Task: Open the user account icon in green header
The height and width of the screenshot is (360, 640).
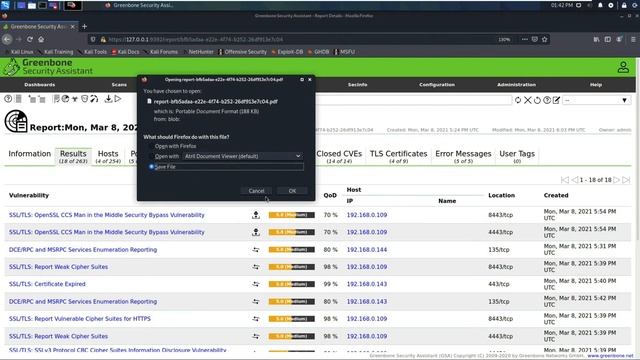Action: [x=623, y=67]
